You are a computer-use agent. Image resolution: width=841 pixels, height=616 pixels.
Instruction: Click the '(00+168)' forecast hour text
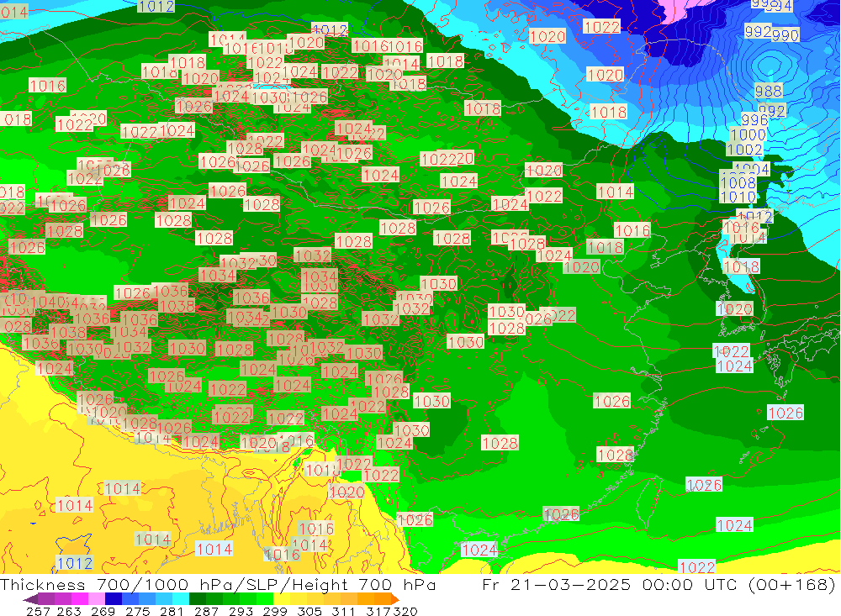tap(792, 584)
